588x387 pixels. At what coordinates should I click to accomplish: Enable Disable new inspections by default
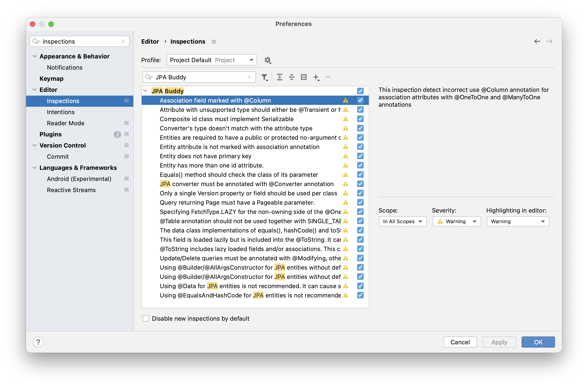(x=146, y=318)
